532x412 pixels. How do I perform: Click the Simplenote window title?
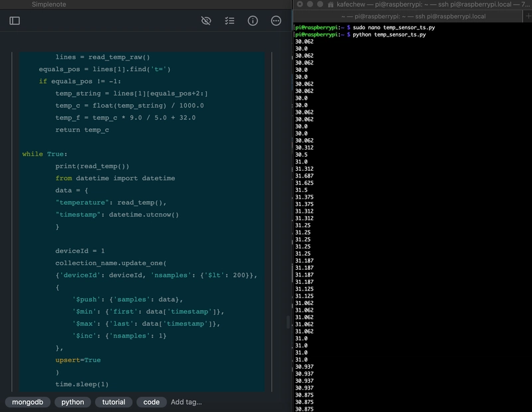tap(49, 5)
